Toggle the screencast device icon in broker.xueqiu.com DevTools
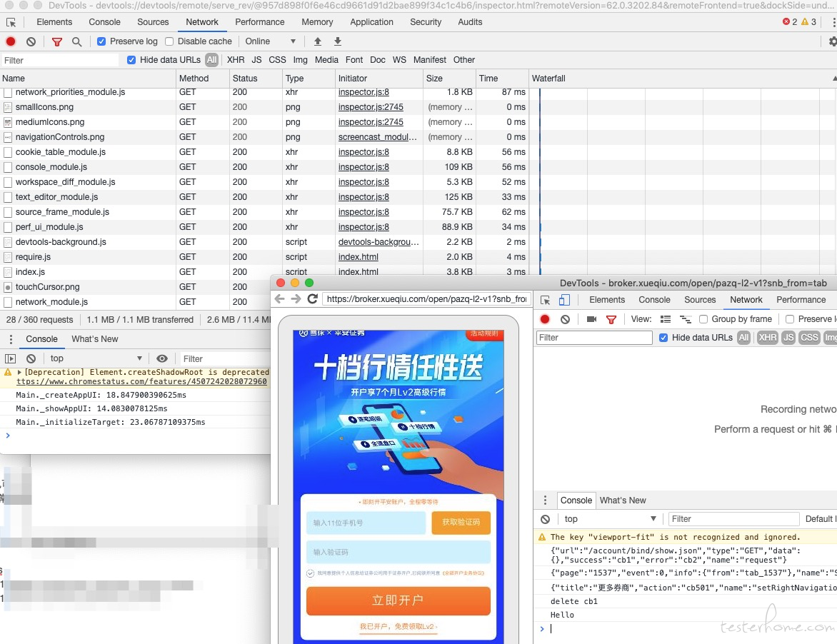Screen dimensions: 837x644 point(564,301)
